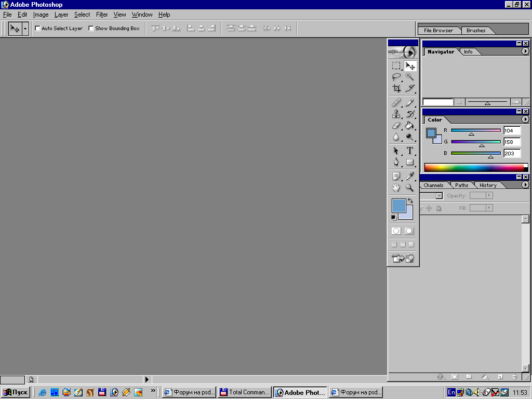Select the History Brush tool

click(x=410, y=114)
